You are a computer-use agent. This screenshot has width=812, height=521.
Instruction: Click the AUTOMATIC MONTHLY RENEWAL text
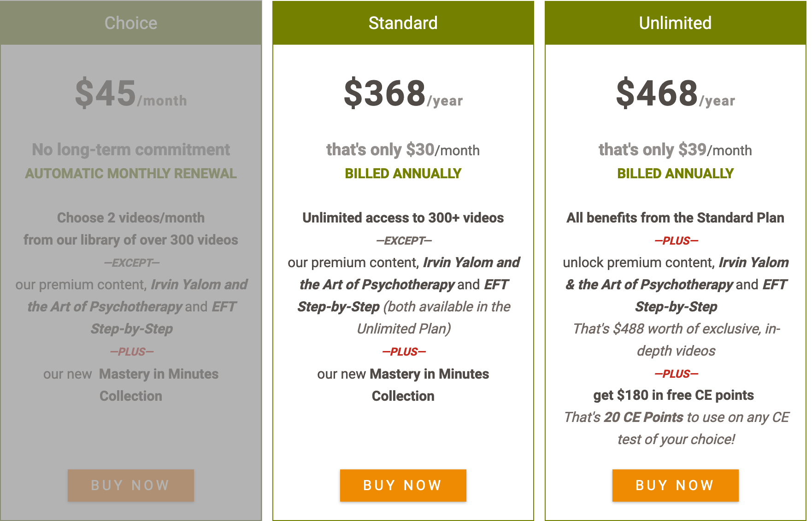pos(131,174)
